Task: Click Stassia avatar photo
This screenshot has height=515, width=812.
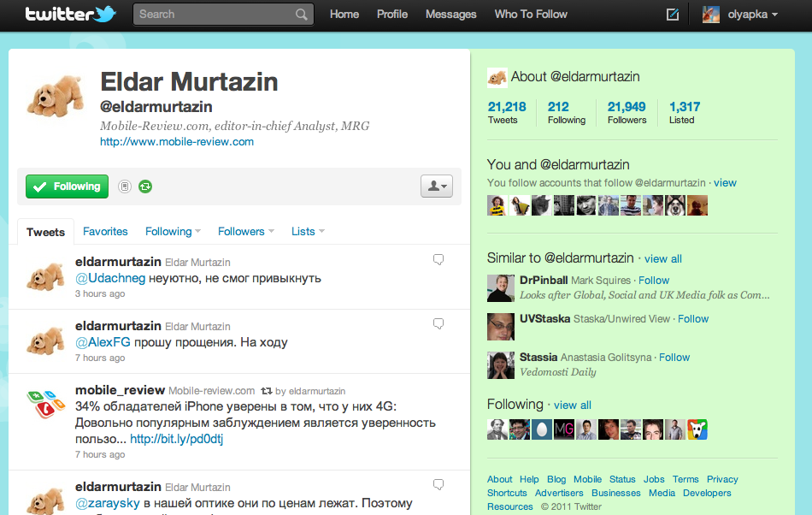Action: pos(501,365)
